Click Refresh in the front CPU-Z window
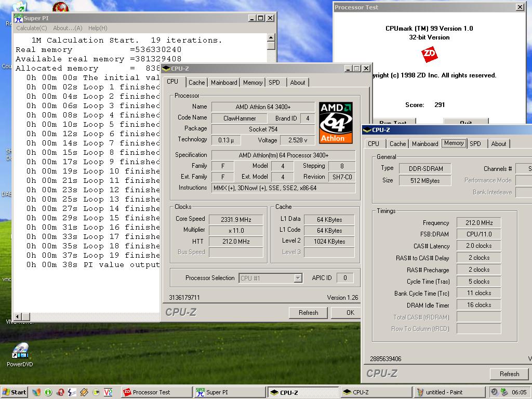Image resolution: width=532 pixels, height=399 pixels. tap(309, 313)
